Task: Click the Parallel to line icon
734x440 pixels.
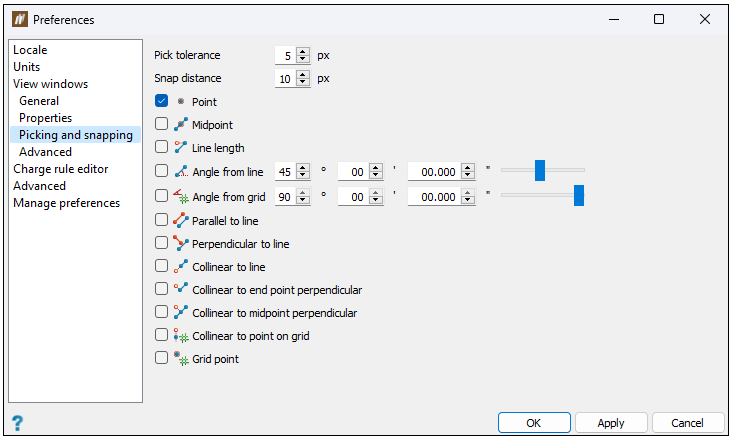Action: click(181, 220)
